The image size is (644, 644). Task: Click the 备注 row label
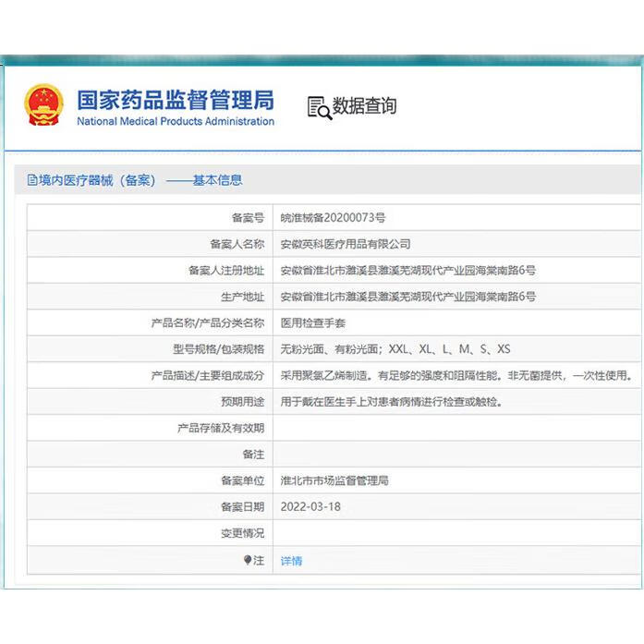(253, 455)
